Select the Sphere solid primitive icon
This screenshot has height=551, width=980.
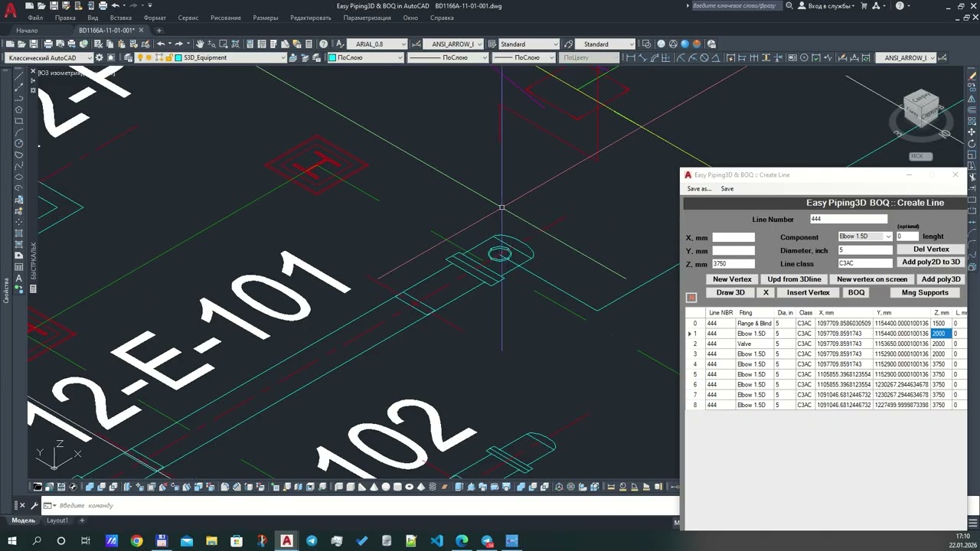[386, 487]
